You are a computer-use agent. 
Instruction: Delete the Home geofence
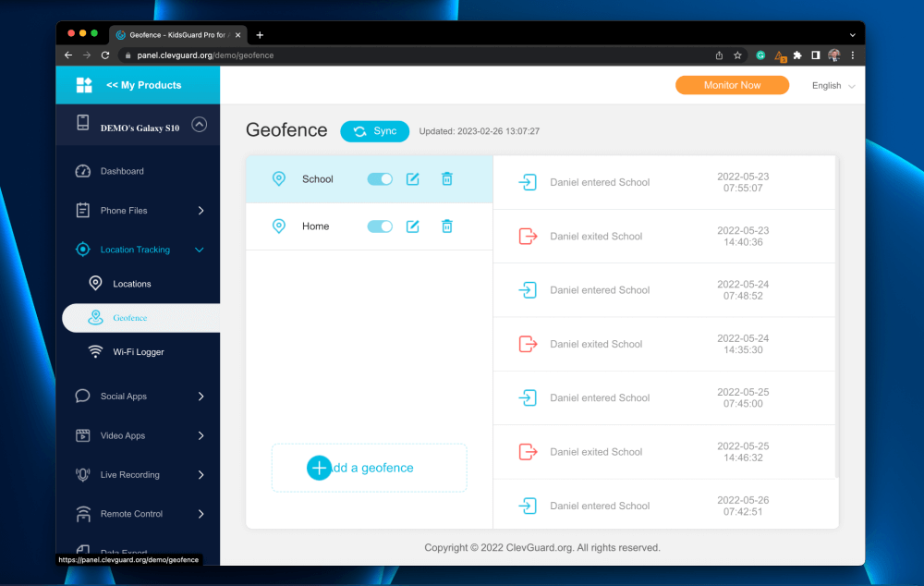pos(447,226)
